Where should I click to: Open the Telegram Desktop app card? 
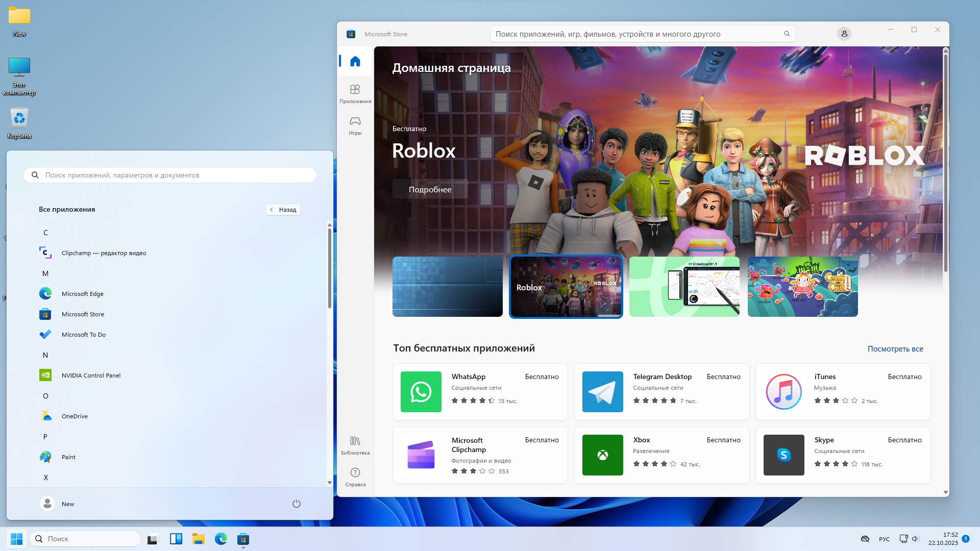click(x=661, y=392)
